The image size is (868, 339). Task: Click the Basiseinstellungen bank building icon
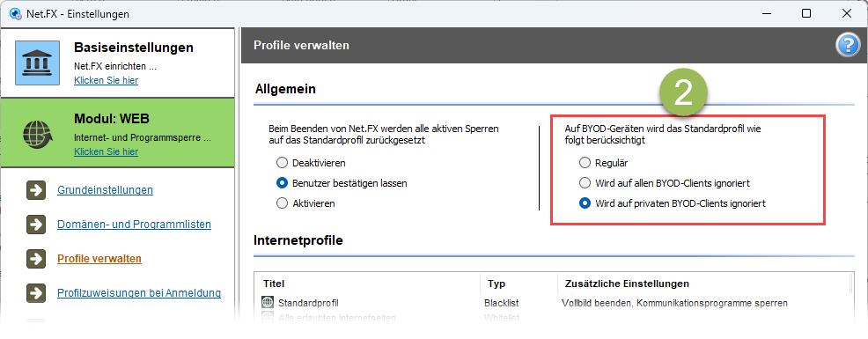[x=37, y=63]
